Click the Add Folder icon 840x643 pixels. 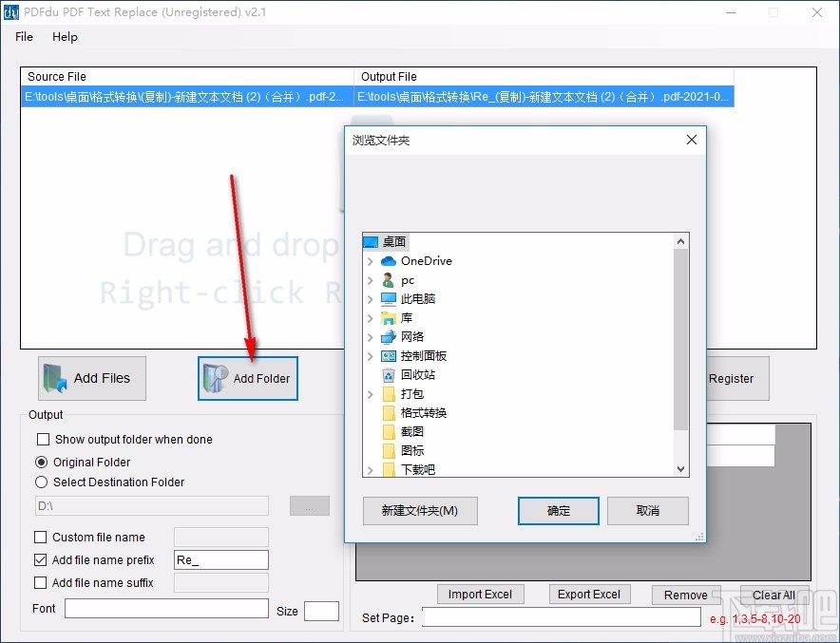coord(215,378)
